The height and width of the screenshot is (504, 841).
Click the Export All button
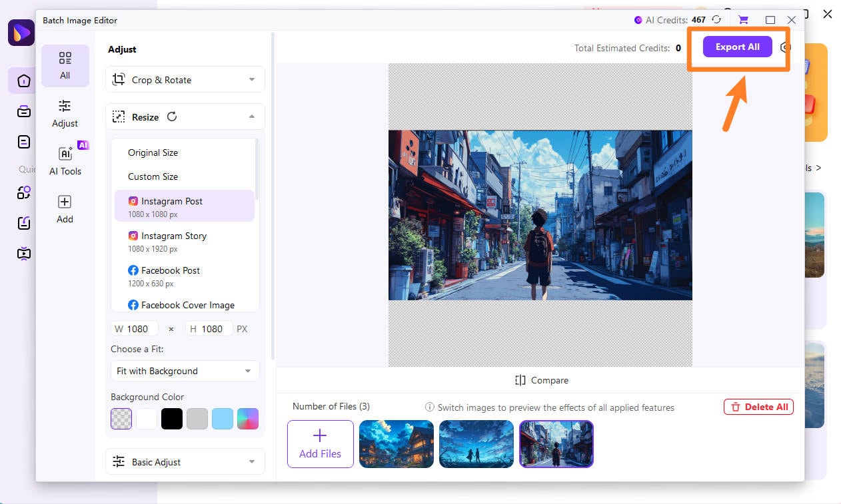[x=737, y=47]
